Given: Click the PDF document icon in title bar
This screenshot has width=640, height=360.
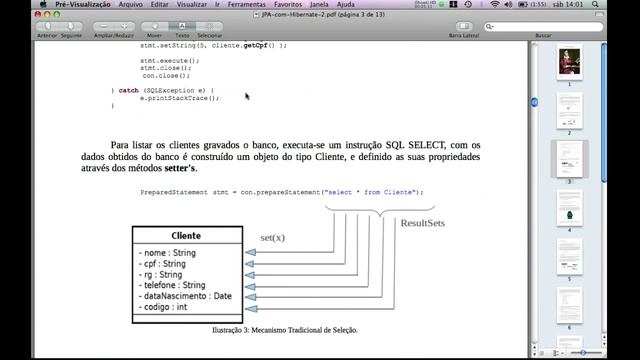Looking at the screenshot, I should [256, 15].
